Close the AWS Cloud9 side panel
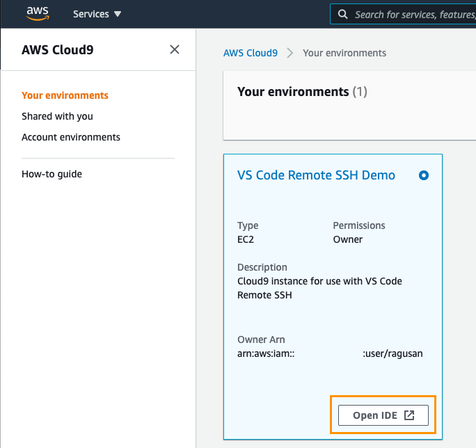The width and height of the screenshot is (476, 448). (x=175, y=49)
